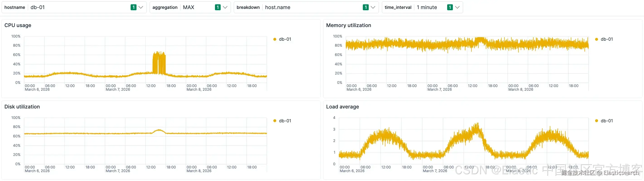
Task: Click the breakdown dropdown chevron arrow
Action: [x=373, y=7]
